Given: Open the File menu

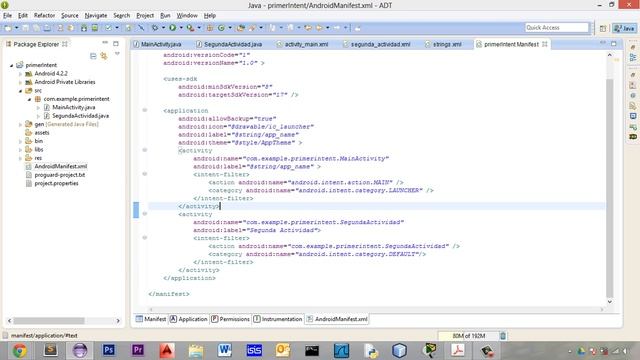Looking at the screenshot, I should (x=7, y=16).
